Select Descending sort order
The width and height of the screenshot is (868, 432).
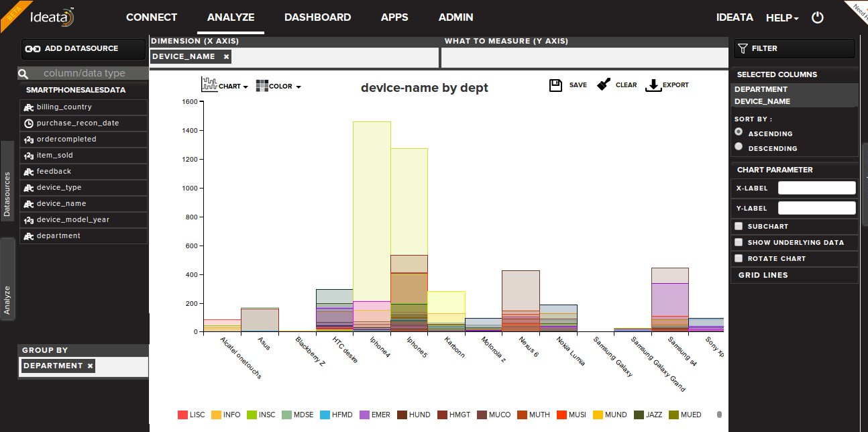[x=739, y=146]
